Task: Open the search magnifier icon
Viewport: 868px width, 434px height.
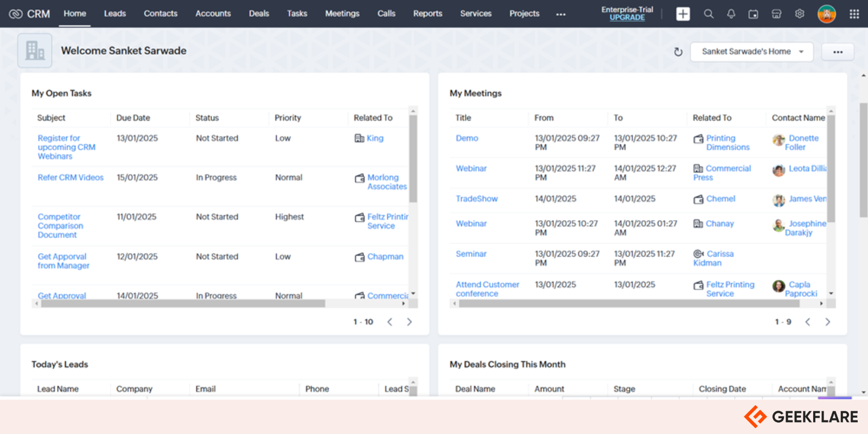Action: point(709,14)
